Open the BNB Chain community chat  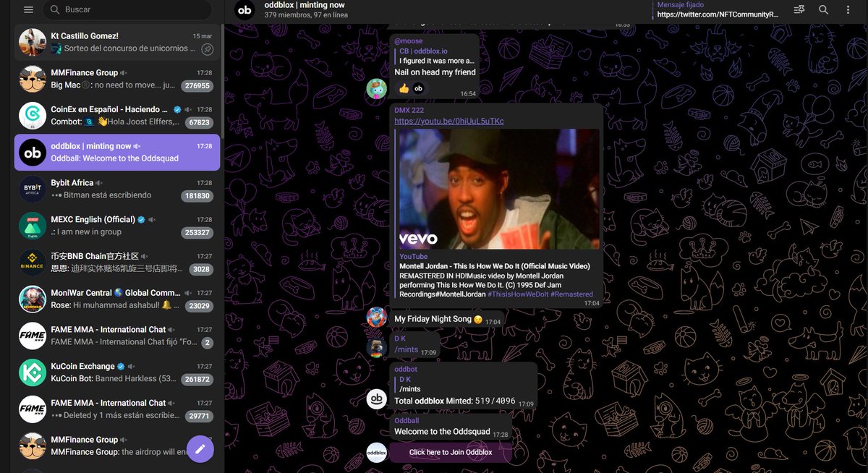click(x=116, y=263)
